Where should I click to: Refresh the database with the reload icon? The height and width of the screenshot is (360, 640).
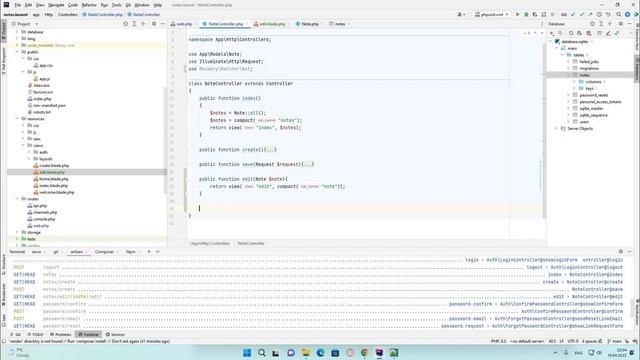click(571, 33)
